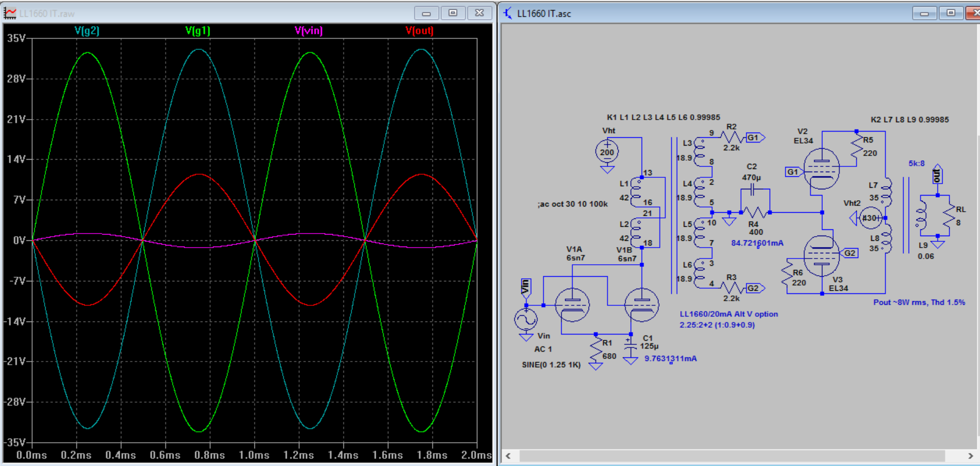Click the LL1660/20mA Alt V option note
This screenshot has height=466, width=980.
point(729,314)
